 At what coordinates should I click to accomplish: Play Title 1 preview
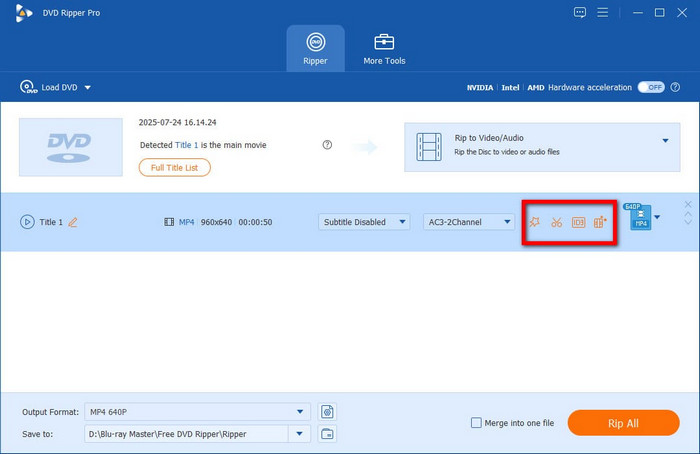click(27, 222)
